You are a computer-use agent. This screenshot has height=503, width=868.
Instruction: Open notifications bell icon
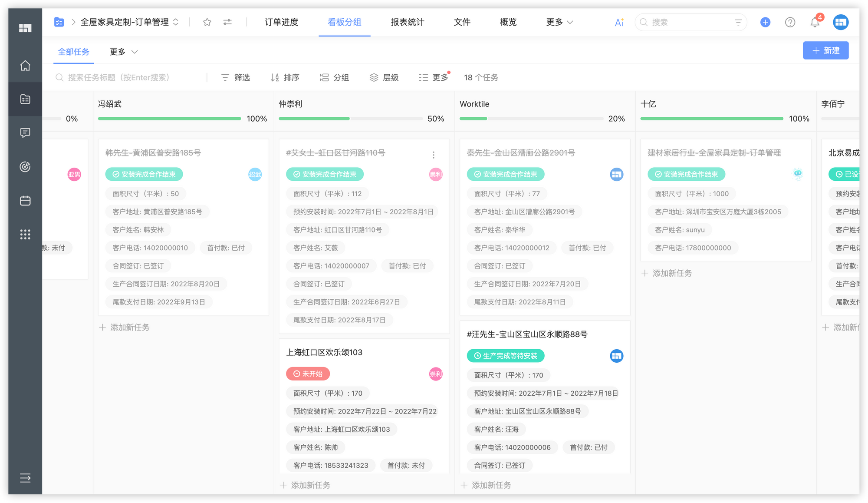tap(815, 22)
